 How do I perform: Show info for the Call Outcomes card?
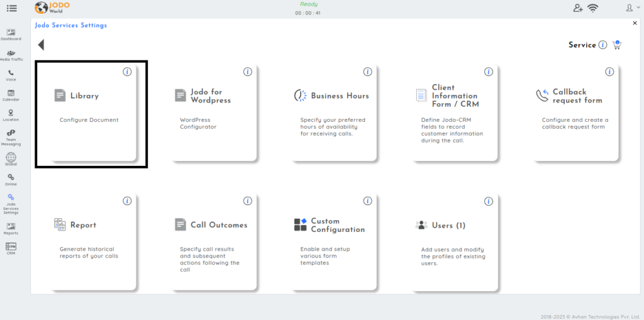(x=248, y=201)
